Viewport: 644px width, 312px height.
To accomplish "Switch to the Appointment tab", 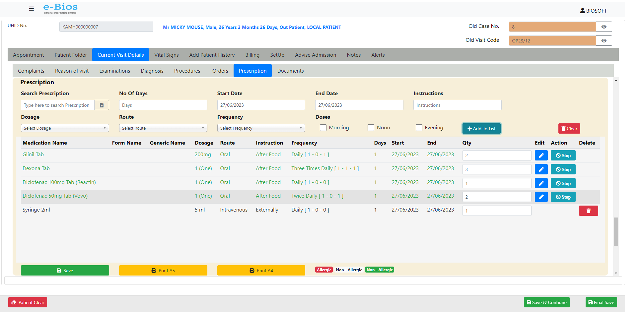I will click(29, 55).
